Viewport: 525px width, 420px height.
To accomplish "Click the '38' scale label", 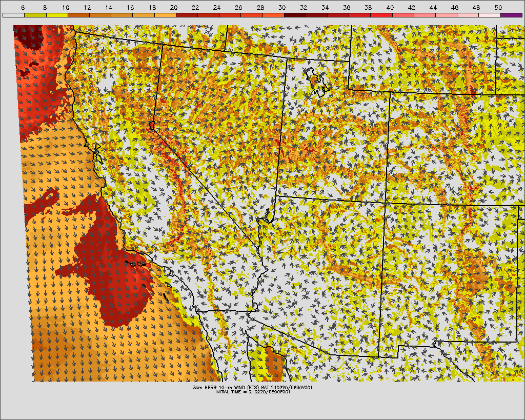I will pos(368,7).
